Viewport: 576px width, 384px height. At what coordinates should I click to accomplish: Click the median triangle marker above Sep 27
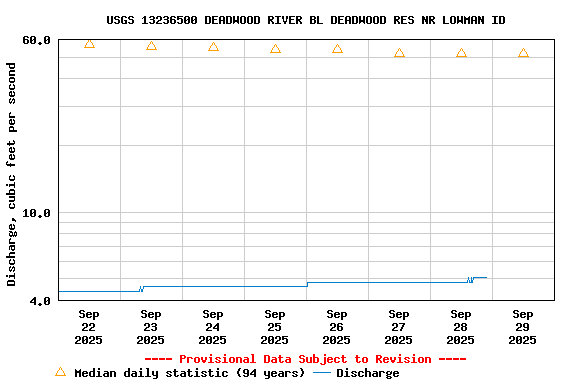pyautogui.click(x=399, y=53)
